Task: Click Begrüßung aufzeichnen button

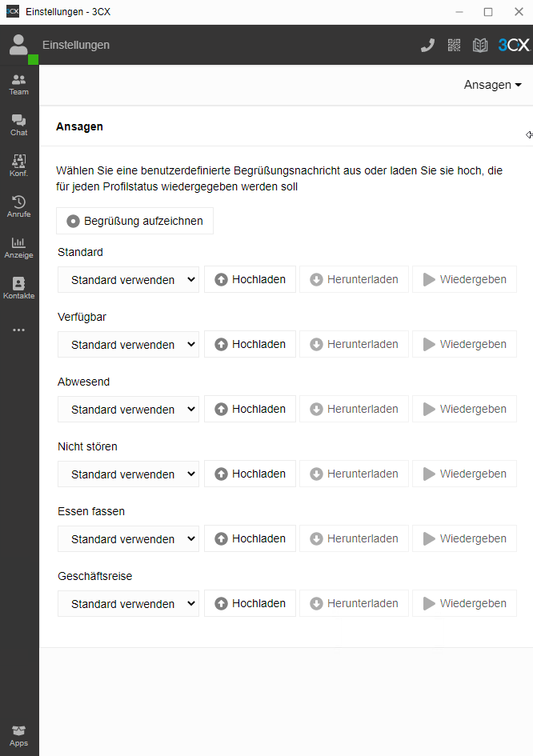Action: [x=134, y=221]
